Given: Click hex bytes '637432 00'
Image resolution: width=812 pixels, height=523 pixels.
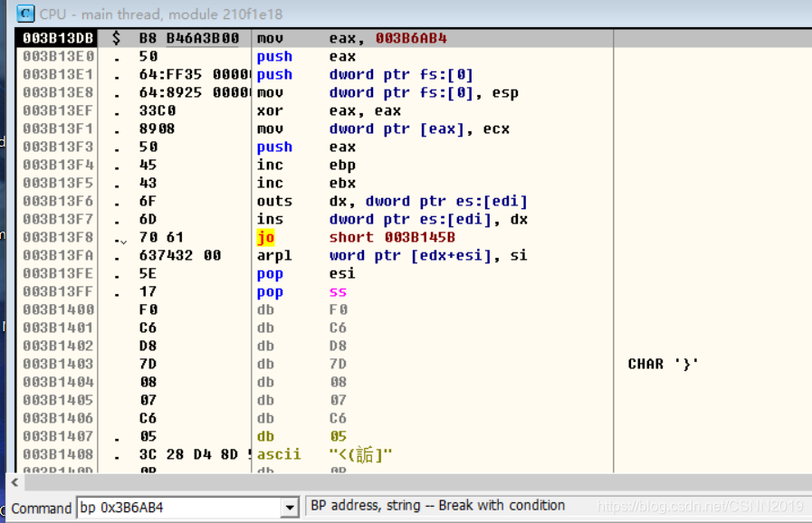Looking at the screenshot, I should 180,256.
